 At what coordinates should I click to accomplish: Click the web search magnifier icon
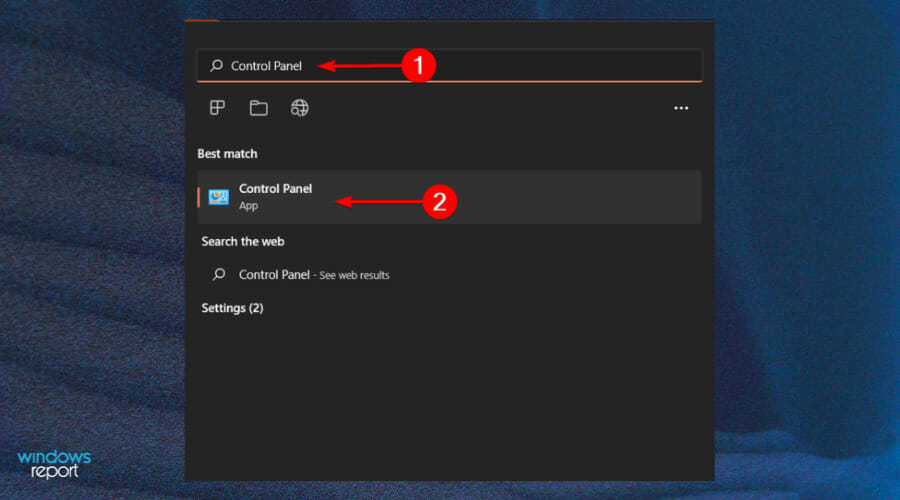[219, 275]
